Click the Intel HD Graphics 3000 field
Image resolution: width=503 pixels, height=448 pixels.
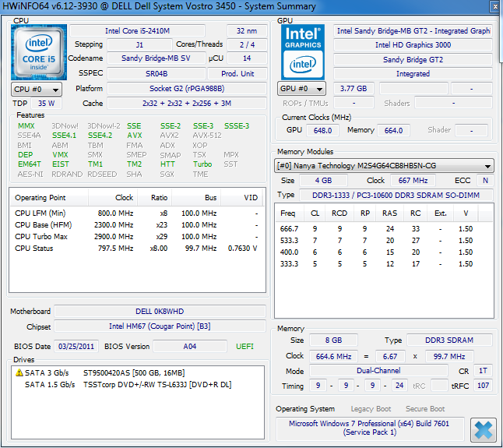413,45
